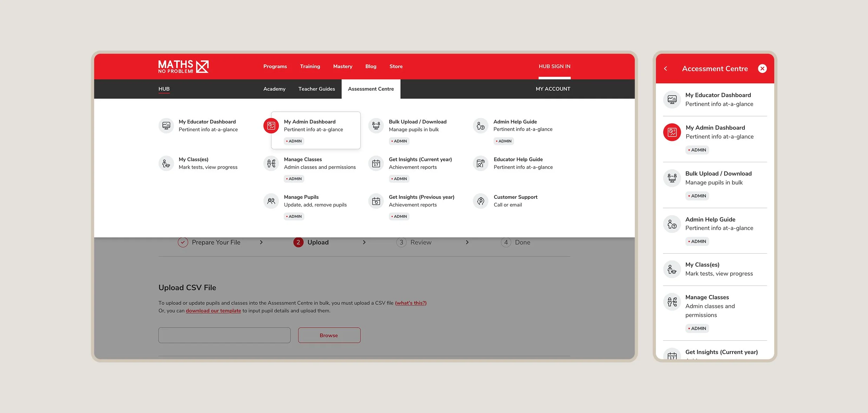This screenshot has height=413, width=868.
Task: Go back using mobile panel chevron
Action: (x=665, y=68)
